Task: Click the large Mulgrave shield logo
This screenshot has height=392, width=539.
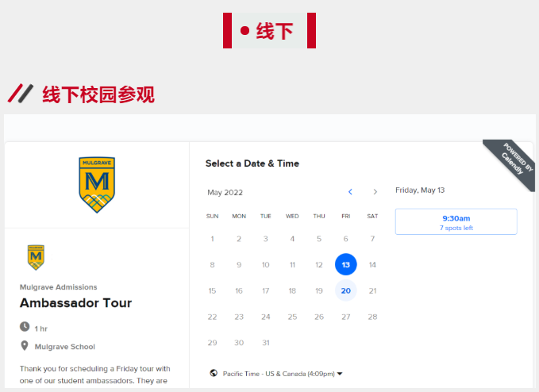Action: (x=97, y=184)
